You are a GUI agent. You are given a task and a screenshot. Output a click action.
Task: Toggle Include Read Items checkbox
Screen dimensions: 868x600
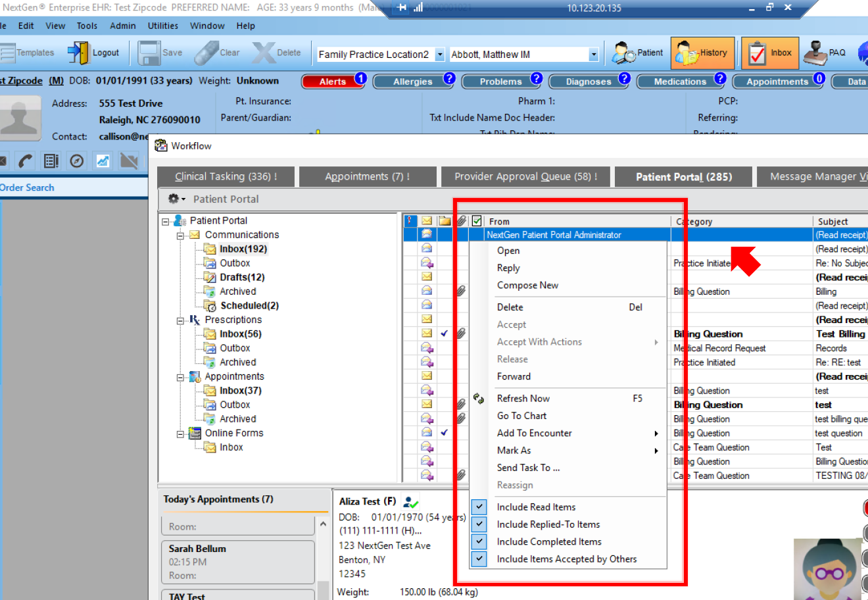coord(479,507)
